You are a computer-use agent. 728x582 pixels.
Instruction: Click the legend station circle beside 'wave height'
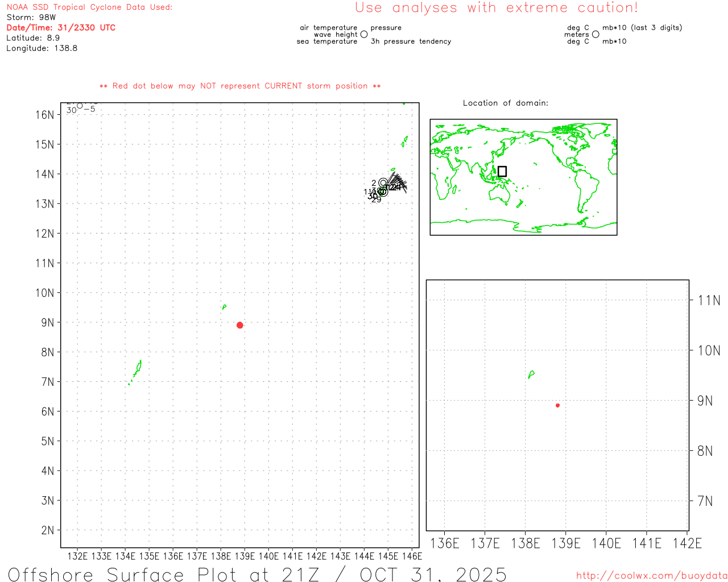[x=364, y=34]
